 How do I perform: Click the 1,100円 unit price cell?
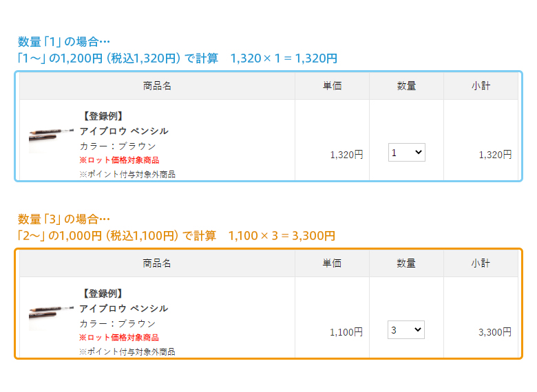[x=346, y=332]
